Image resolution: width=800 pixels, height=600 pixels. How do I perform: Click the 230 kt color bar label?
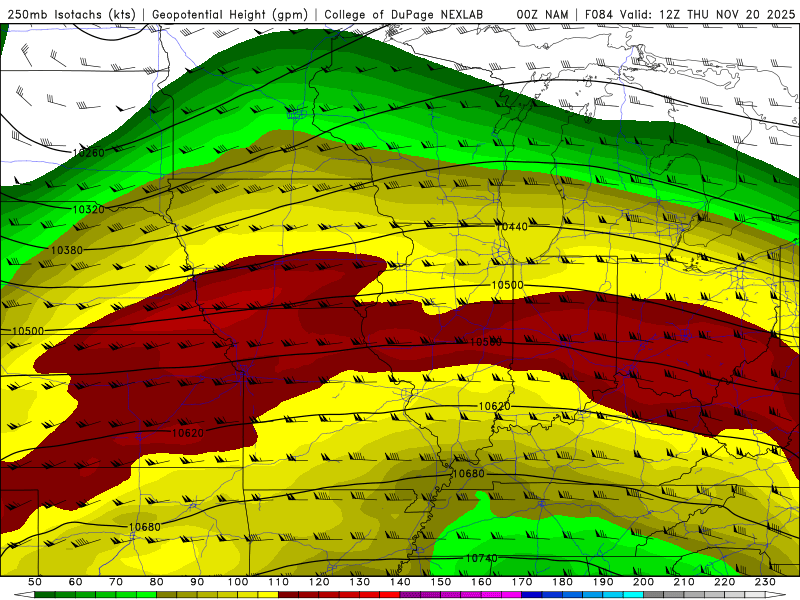click(x=765, y=582)
